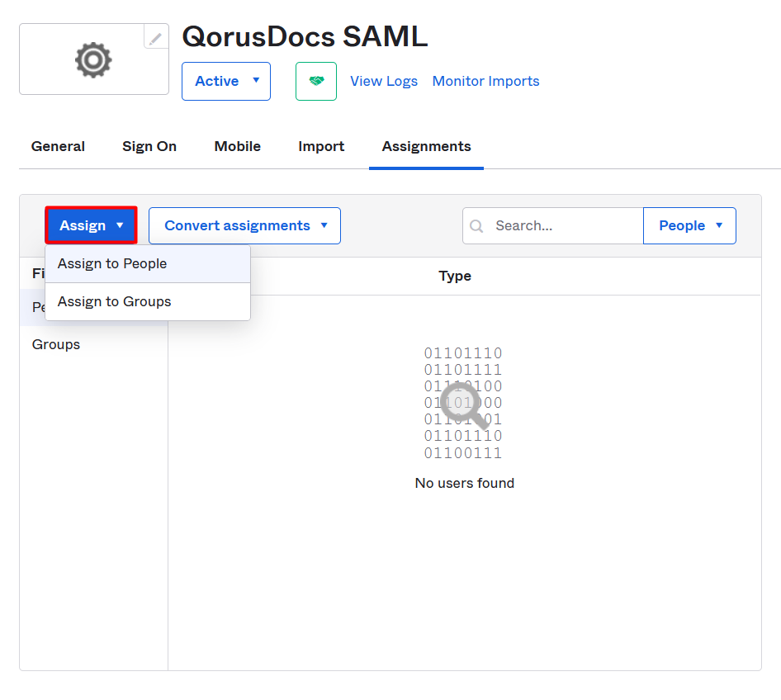Go to the Mobile tab

tap(238, 146)
